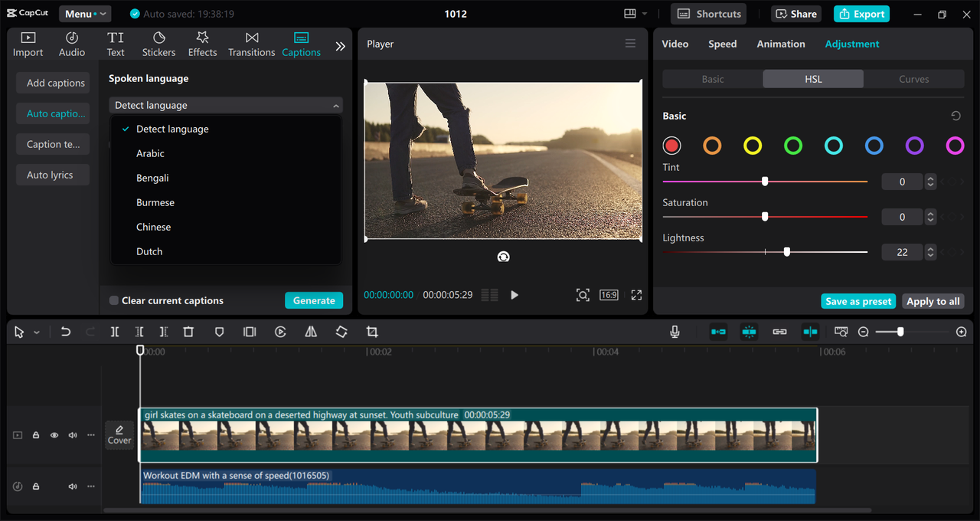Viewport: 980px width, 521px height.
Task: Start voiceover recording with microphone icon
Action: click(x=675, y=332)
